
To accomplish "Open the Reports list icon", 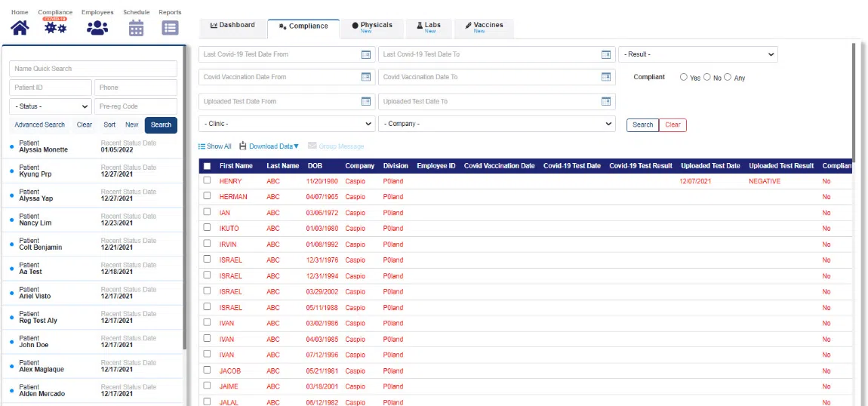I will point(170,28).
